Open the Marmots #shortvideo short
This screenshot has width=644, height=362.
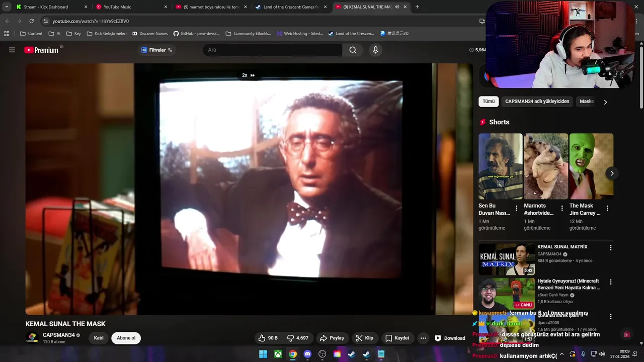[545, 166]
